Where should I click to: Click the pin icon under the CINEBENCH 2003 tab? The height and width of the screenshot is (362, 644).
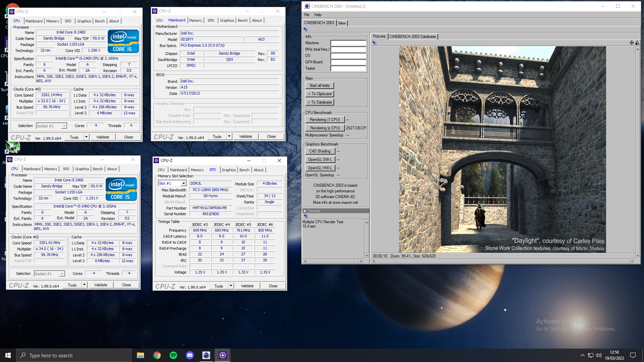pyautogui.click(x=306, y=30)
